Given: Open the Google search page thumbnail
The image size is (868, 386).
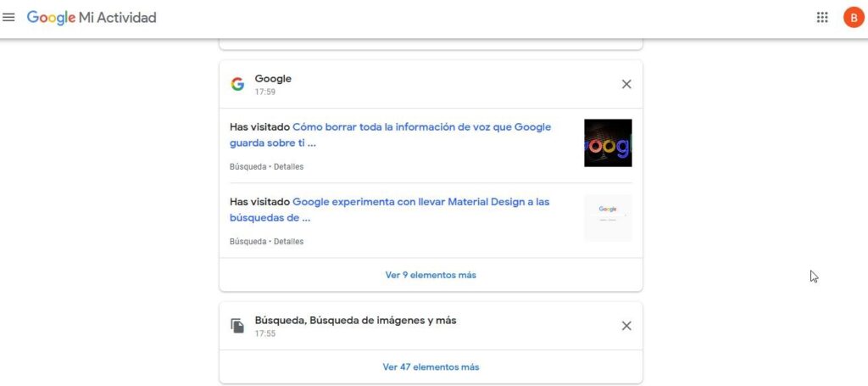Looking at the screenshot, I should point(608,218).
